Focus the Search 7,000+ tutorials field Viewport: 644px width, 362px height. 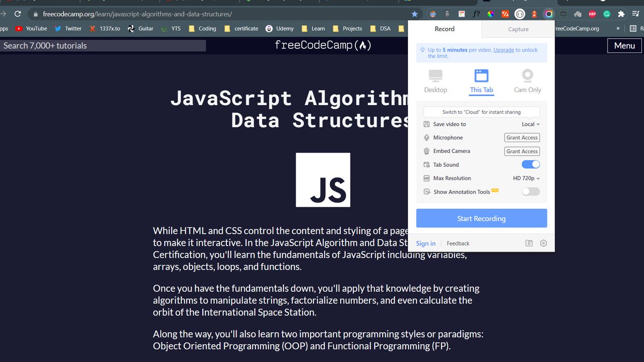103,46
